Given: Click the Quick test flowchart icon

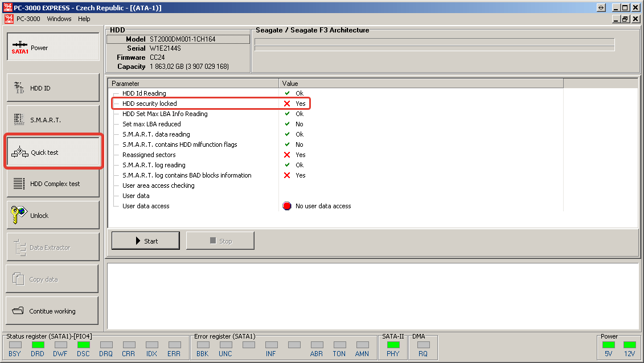Looking at the screenshot, I should pyautogui.click(x=20, y=152).
